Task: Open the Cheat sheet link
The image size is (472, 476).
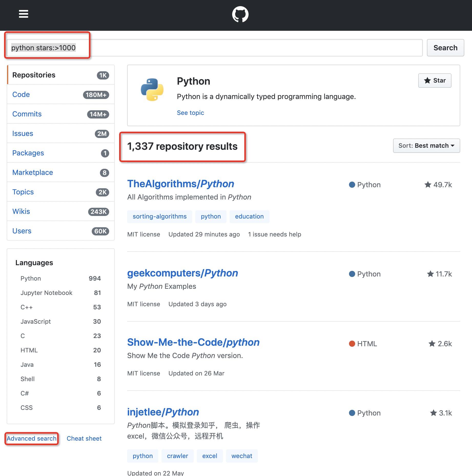Action: 84,439
